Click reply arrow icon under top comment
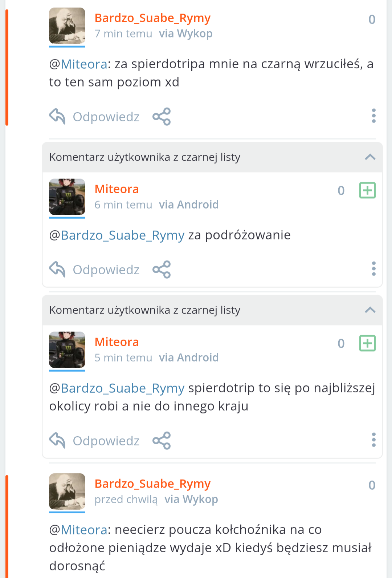Viewport: 392px width, 578px height. pos(57,117)
